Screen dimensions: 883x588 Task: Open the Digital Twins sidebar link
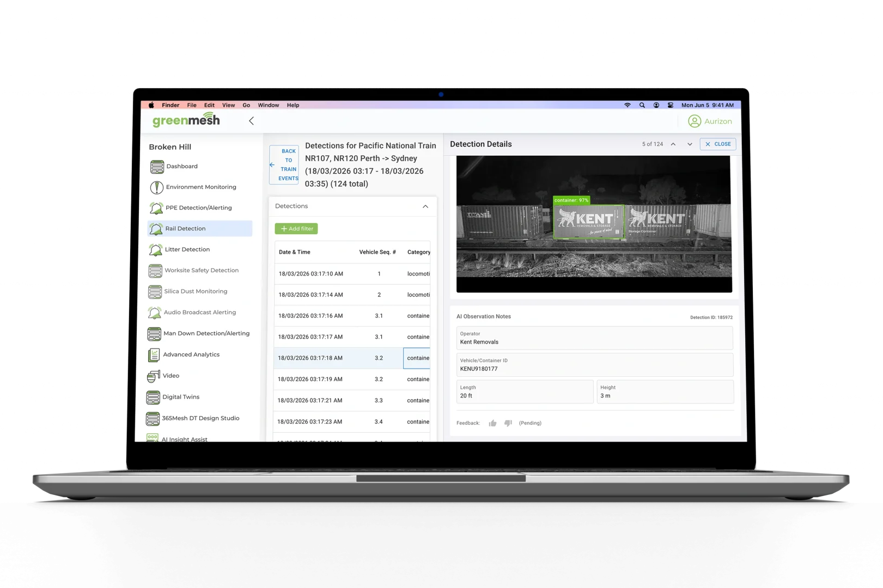(181, 397)
